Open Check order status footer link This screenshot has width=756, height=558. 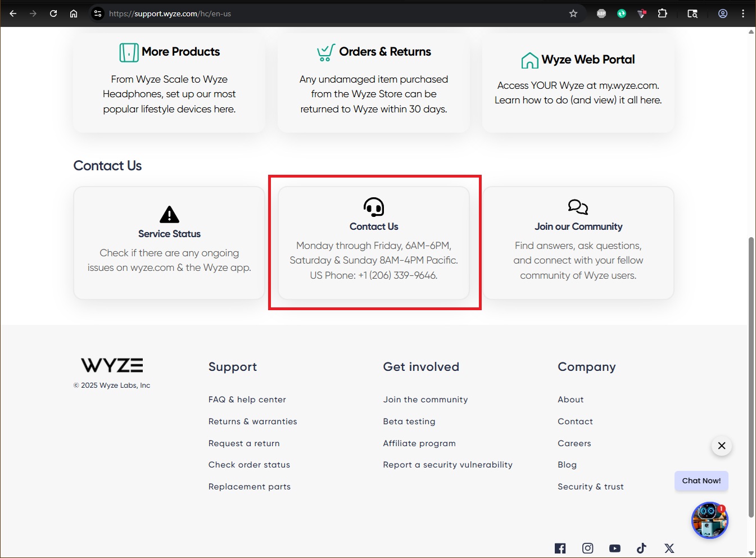point(250,465)
